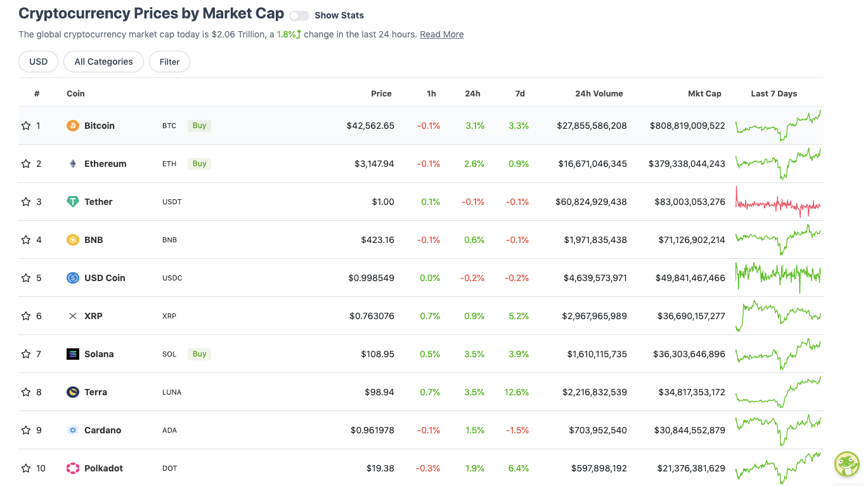Open the Bitcoin coin page link
The image size is (868, 486).
100,126
